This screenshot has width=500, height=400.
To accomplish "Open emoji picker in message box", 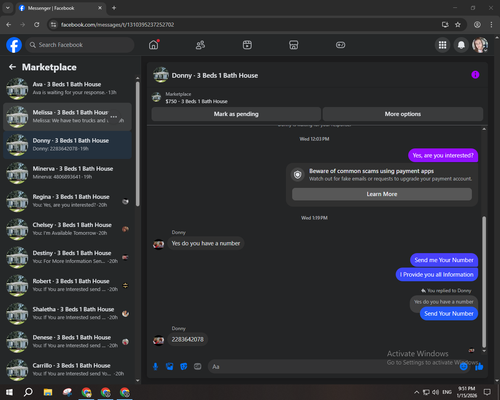I will (x=463, y=367).
